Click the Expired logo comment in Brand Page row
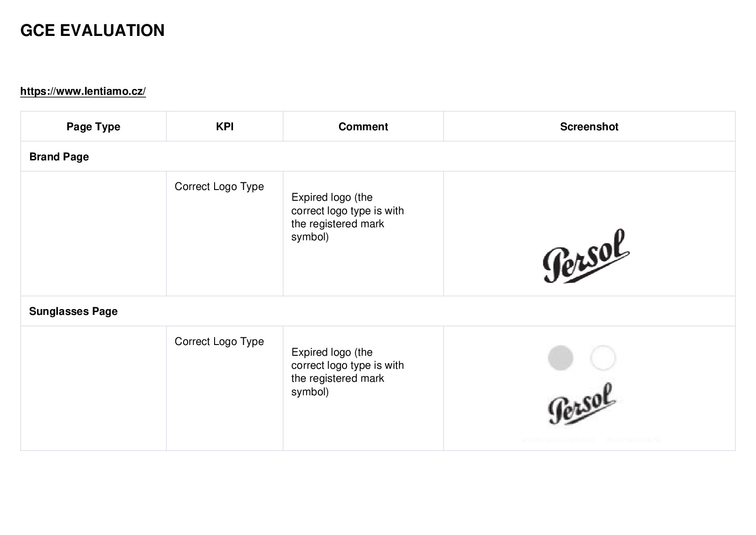The height and width of the screenshot is (535, 756). pyautogui.click(x=347, y=217)
